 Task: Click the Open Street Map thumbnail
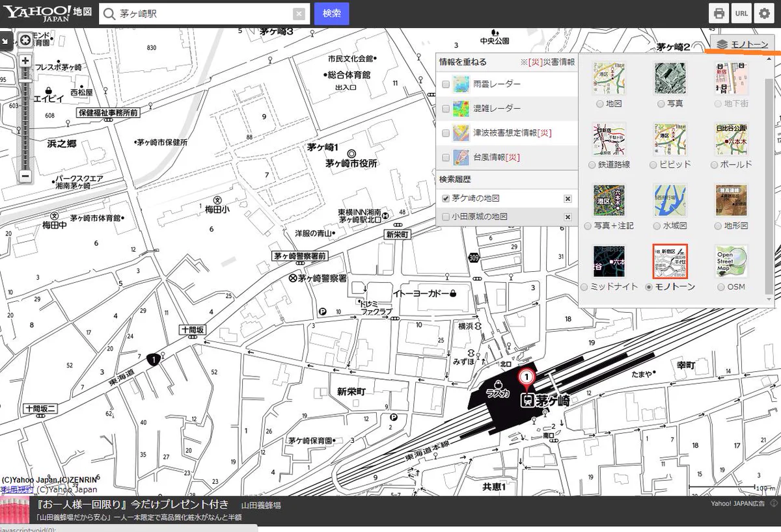tap(732, 261)
